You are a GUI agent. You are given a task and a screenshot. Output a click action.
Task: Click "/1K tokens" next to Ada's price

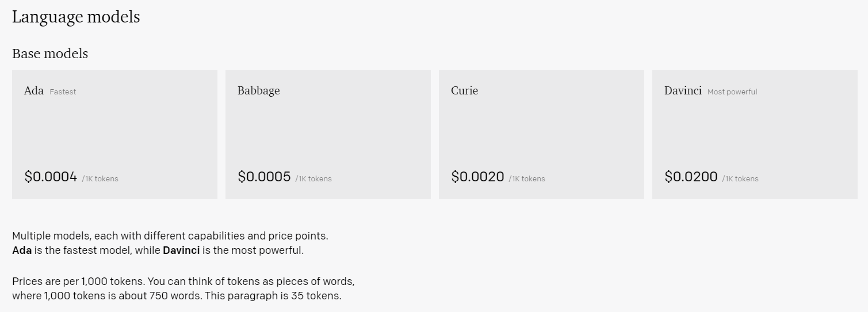pyautogui.click(x=100, y=178)
